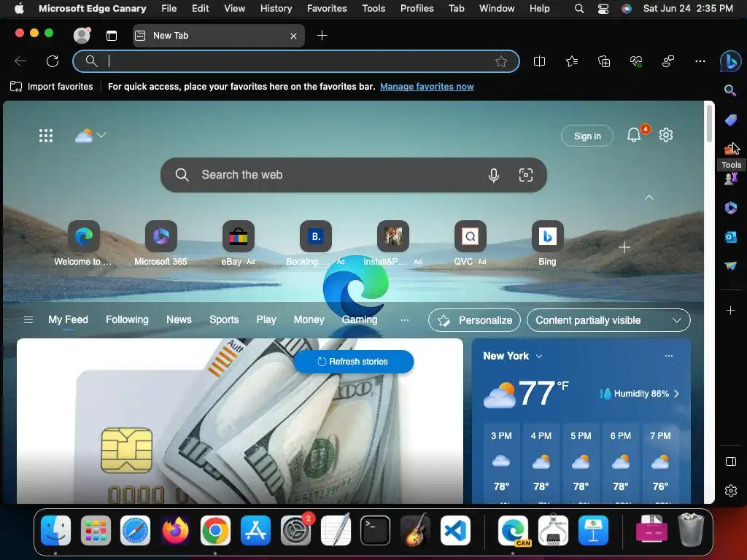747x560 pixels.
Task: Toggle the sidebar panel icon at the bottom
Action: tap(730, 462)
